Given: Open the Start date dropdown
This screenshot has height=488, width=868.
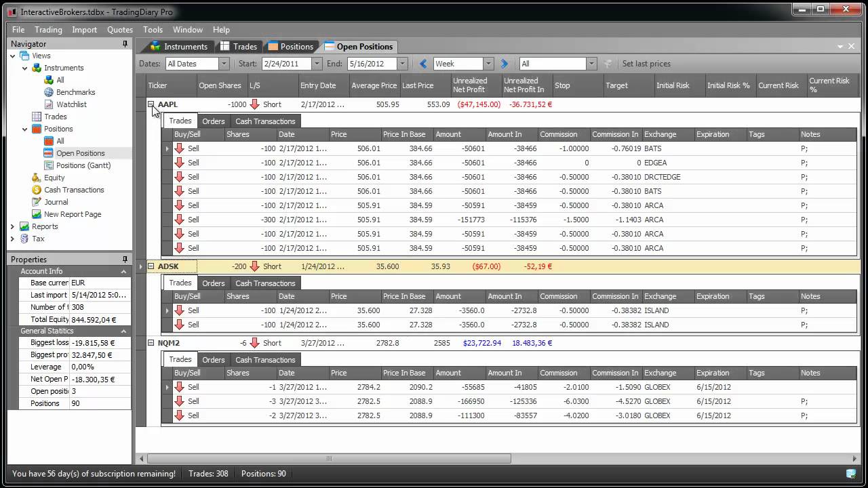Looking at the screenshot, I should click(x=316, y=64).
